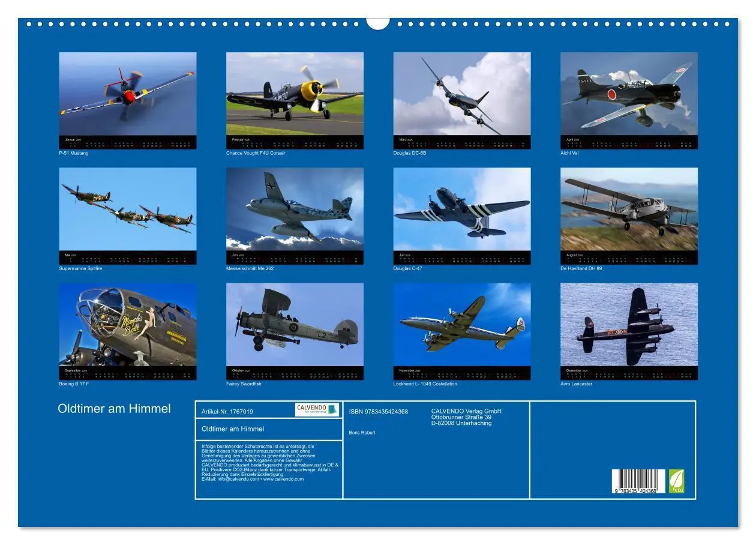Click the 'Aichi Val' caption
This screenshot has height=545, width=756.
[569, 153]
